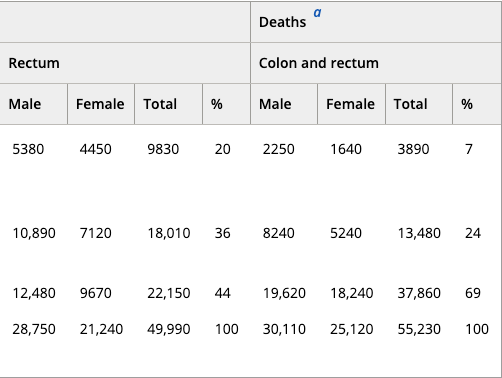The image size is (502, 378).
Task: Select the cell showing 9830
Action: click(163, 149)
